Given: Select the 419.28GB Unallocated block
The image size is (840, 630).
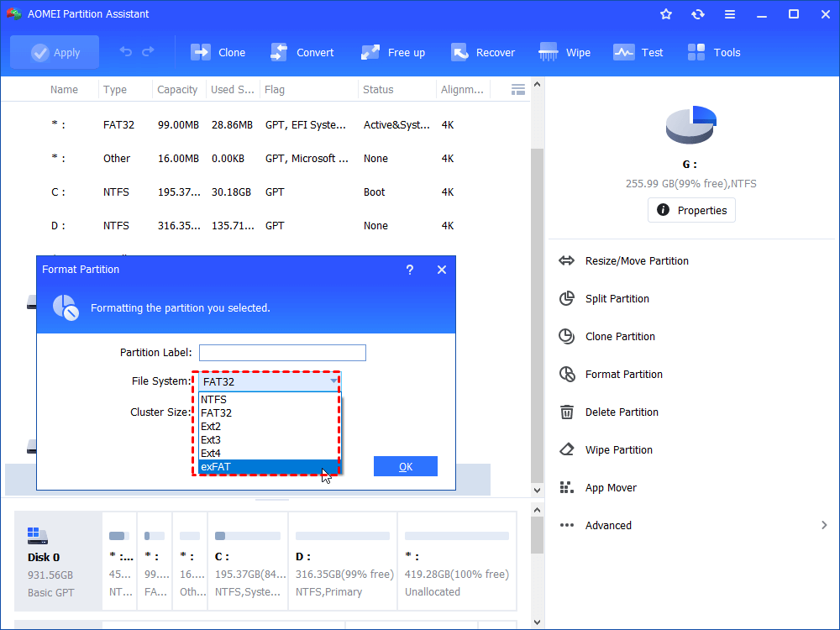Looking at the screenshot, I should 457,561.
